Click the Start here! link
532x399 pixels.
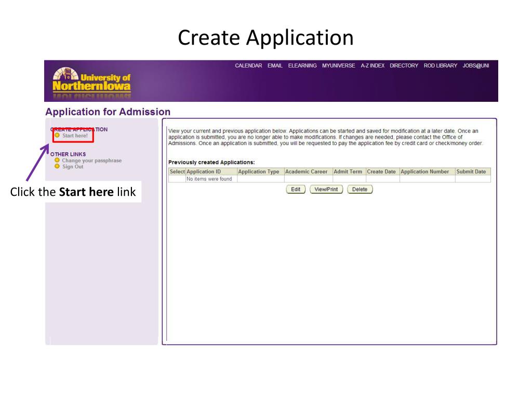[x=75, y=136]
